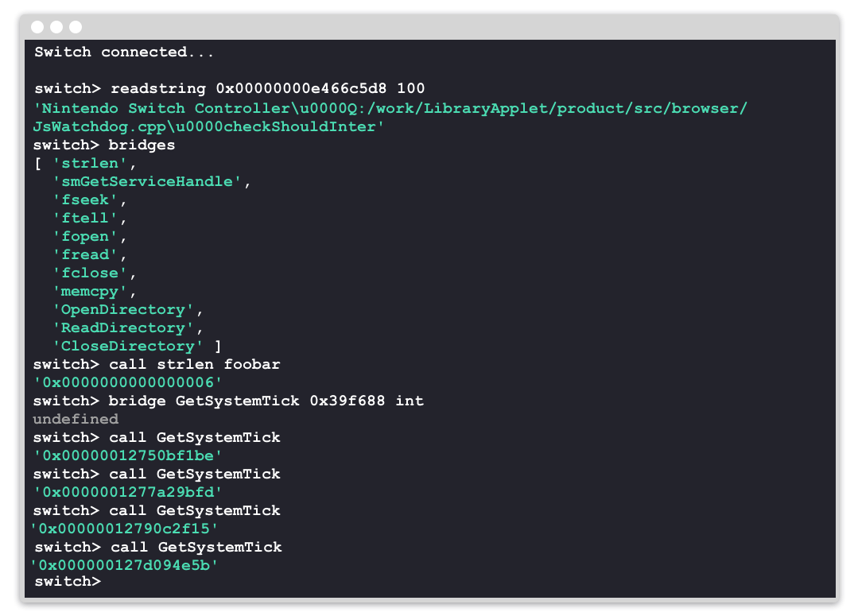Screen dimensions: 858x616
Task: Click the readstring 0x00000000e466c5d8 command
Action: click(x=267, y=89)
